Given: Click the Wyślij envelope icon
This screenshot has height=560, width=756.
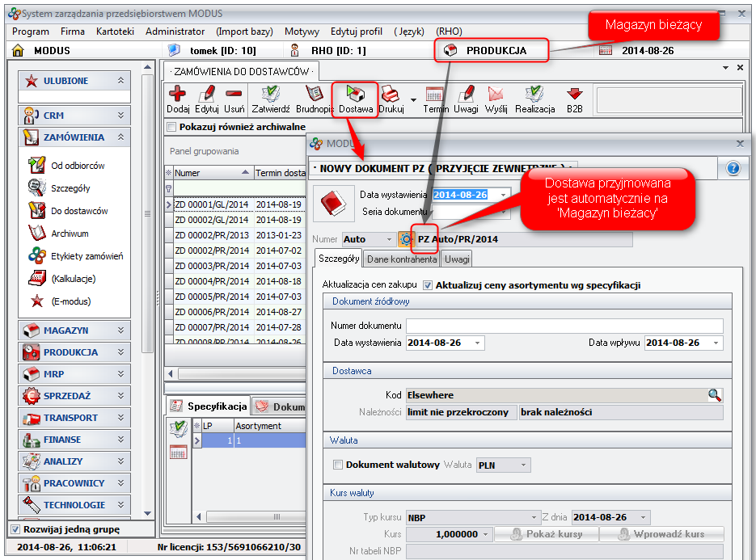Looking at the screenshot, I should pos(496,94).
